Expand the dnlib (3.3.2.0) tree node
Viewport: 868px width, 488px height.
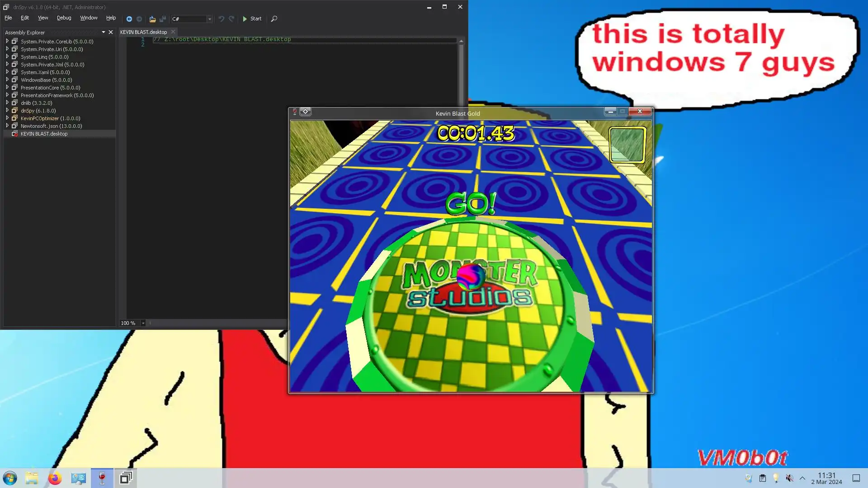(7, 103)
